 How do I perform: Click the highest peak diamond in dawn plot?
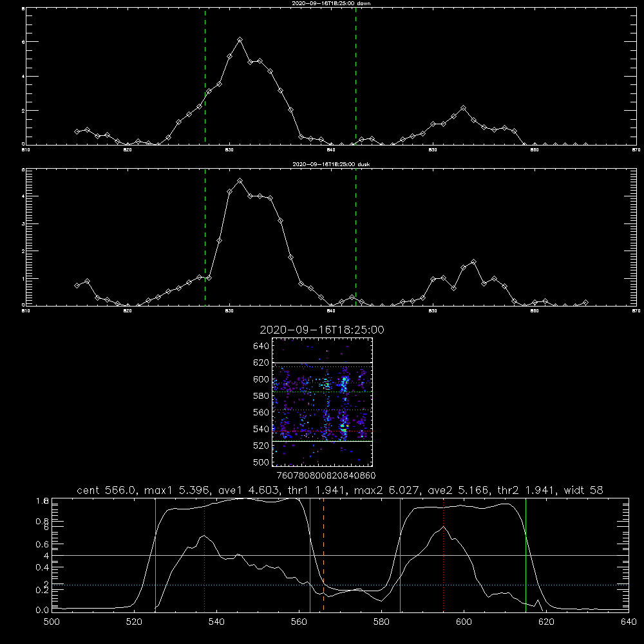(x=240, y=39)
